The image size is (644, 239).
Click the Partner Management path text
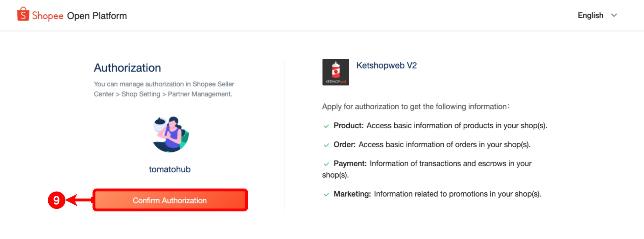[200, 94]
